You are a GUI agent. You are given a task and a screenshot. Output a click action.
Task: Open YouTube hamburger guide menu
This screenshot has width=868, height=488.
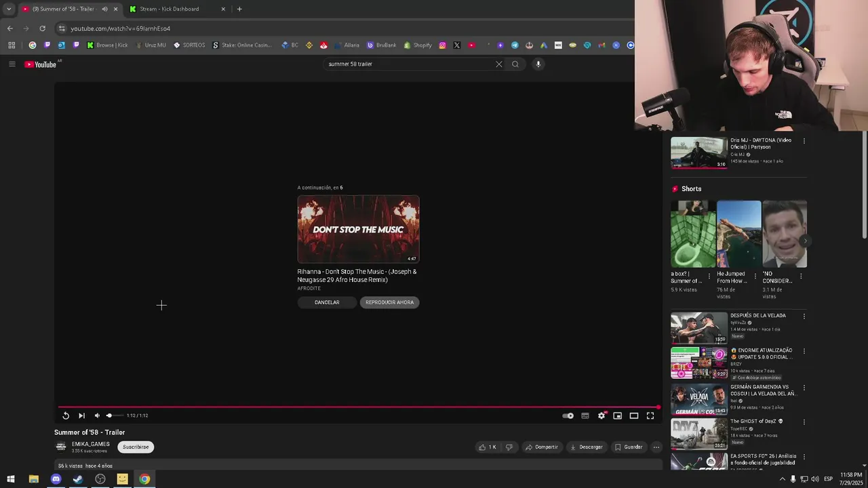(x=12, y=64)
